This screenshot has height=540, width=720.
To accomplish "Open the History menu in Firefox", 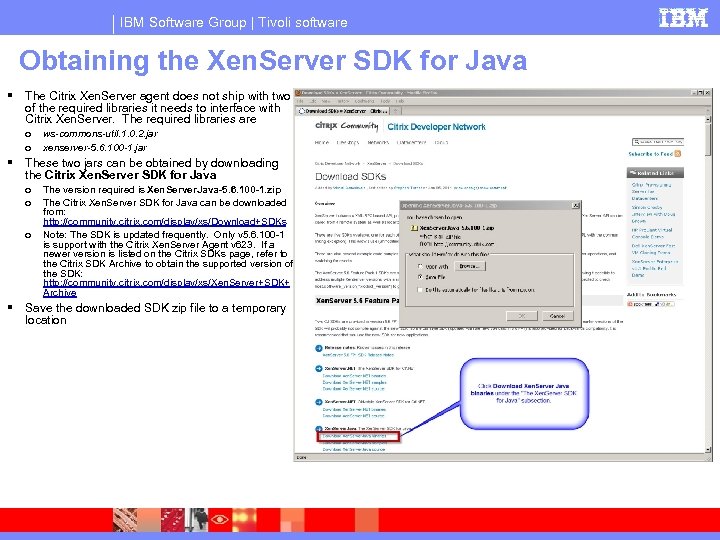I will [343, 101].
